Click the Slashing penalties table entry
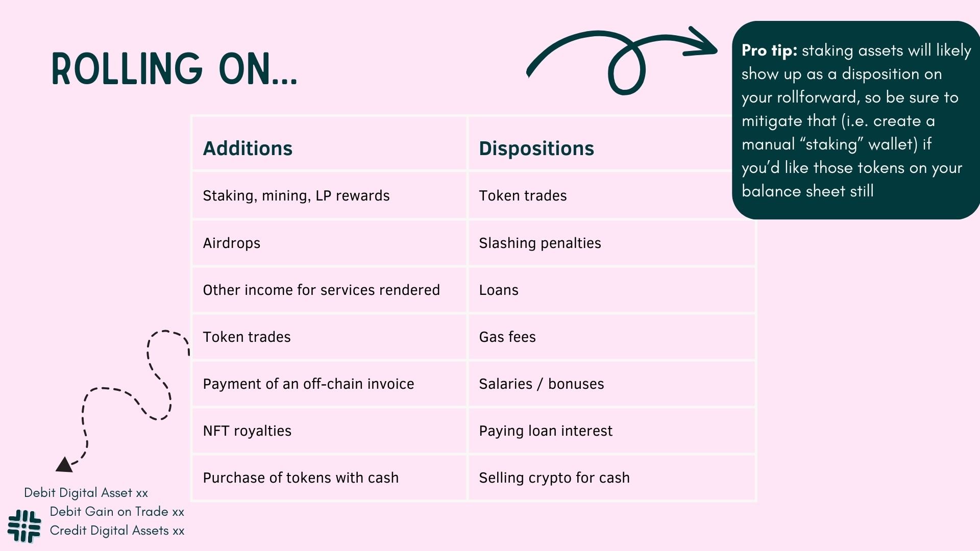This screenshot has width=980, height=551. click(538, 241)
